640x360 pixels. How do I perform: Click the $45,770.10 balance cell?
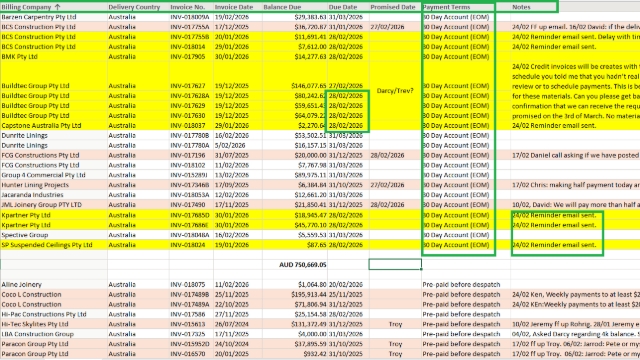pos(295,225)
